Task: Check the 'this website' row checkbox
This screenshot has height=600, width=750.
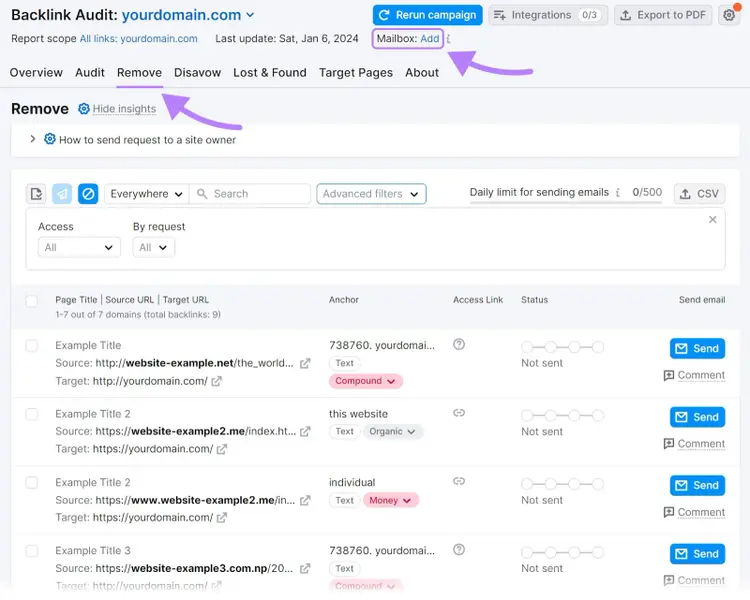Action: 32,414
